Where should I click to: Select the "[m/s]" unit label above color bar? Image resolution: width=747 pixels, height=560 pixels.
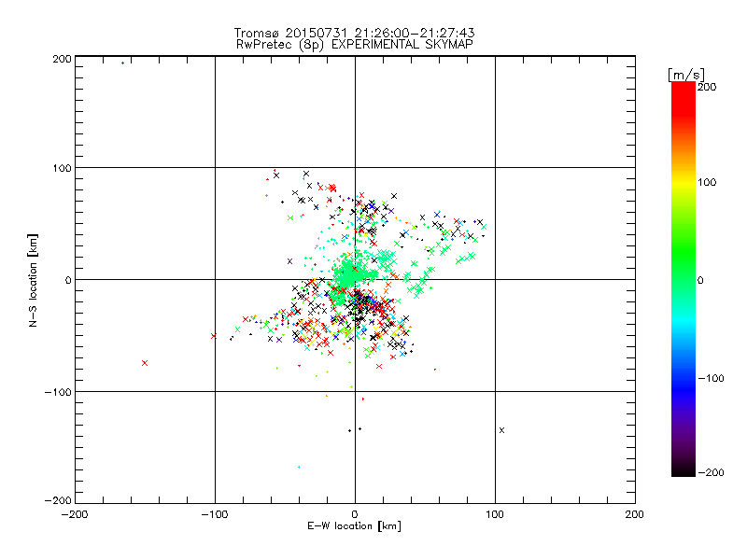pyautogui.click(x=686, y=75)
